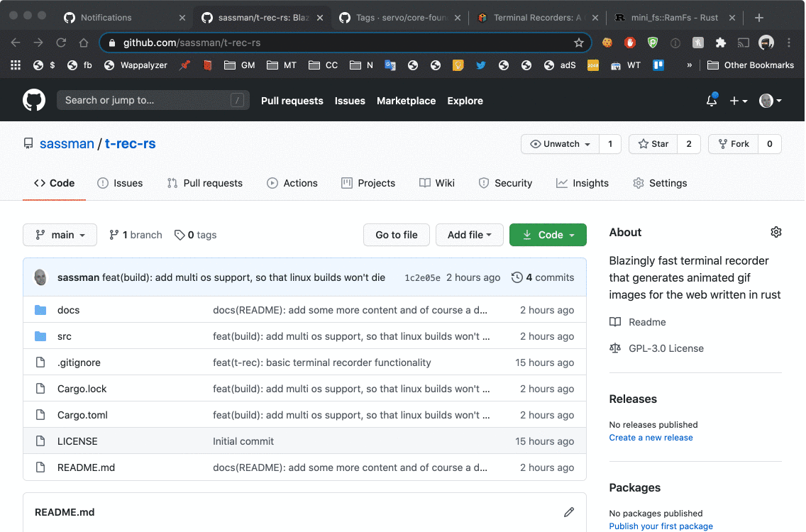The width and height of the screenshot is (806, 532).
Task: Click the src folder icon
Action: [40, 336]
